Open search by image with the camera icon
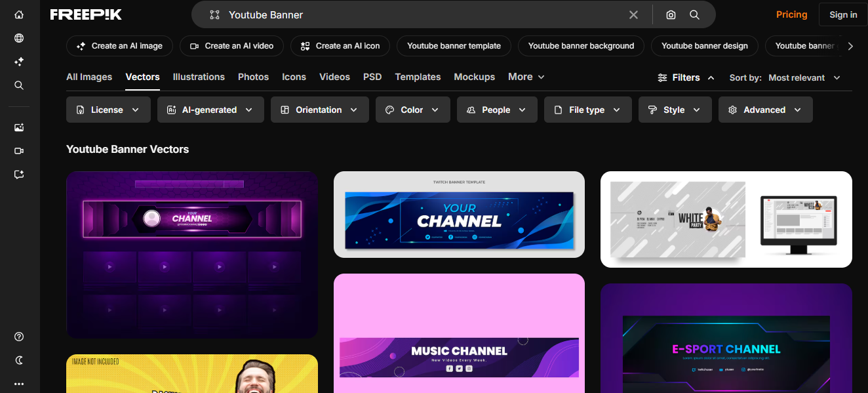 coord(671,14)
